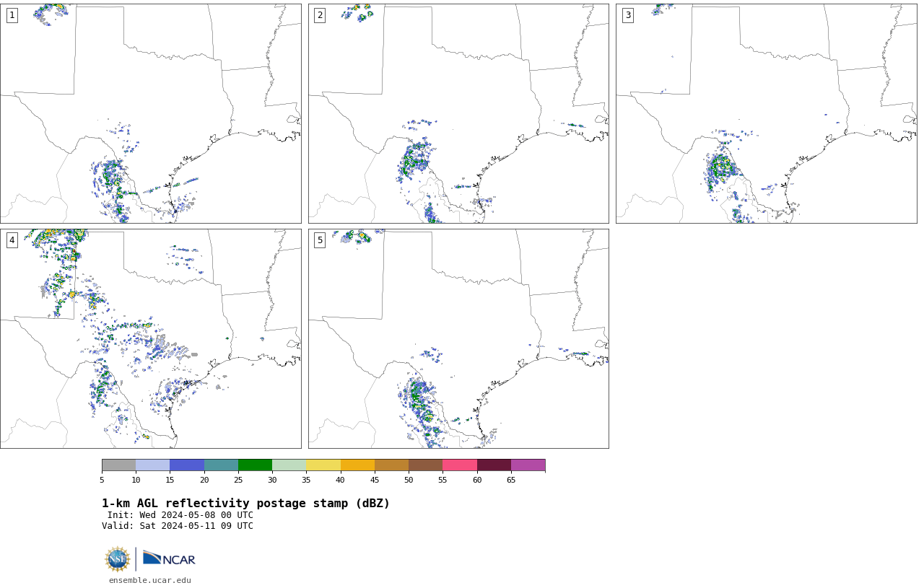The width and height of the screenshot is (924, 588).
Task: Click the gray 5-10 dBZ color swatch
Action: tap(118, 465)
